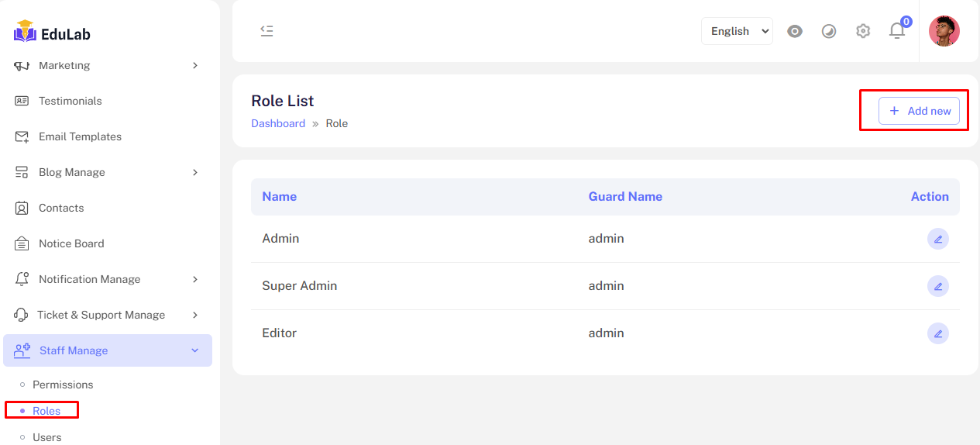Click the Add new role button

coord(919,111)
